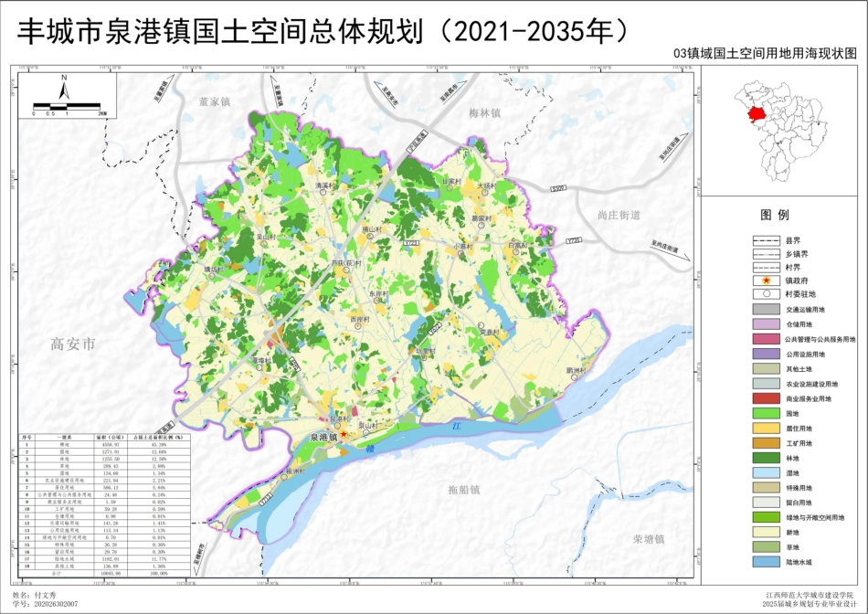Select the light blue 湿地 legend swatch

tap(766, 471)
